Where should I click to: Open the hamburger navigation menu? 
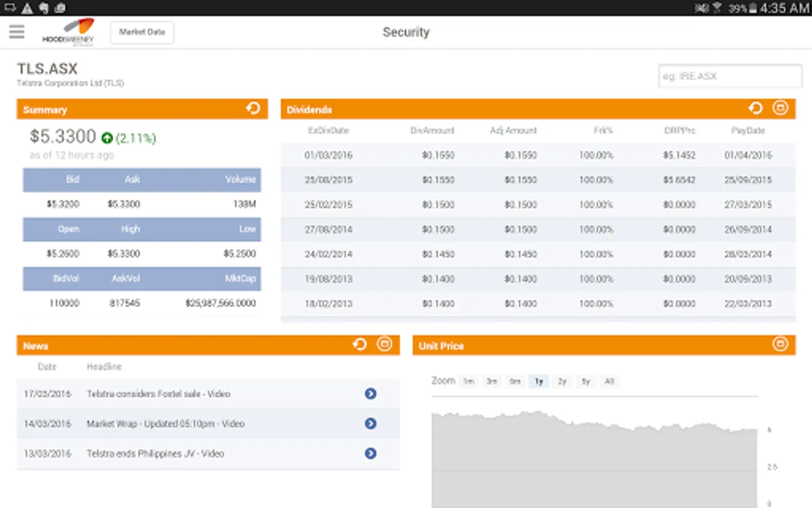click(17, 32)
